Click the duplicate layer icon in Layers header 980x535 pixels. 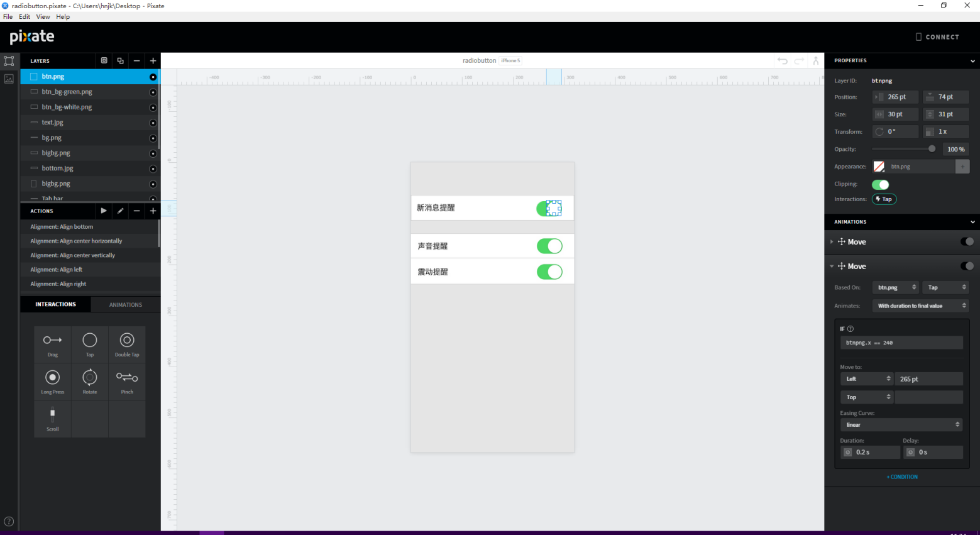click(121, 60)
